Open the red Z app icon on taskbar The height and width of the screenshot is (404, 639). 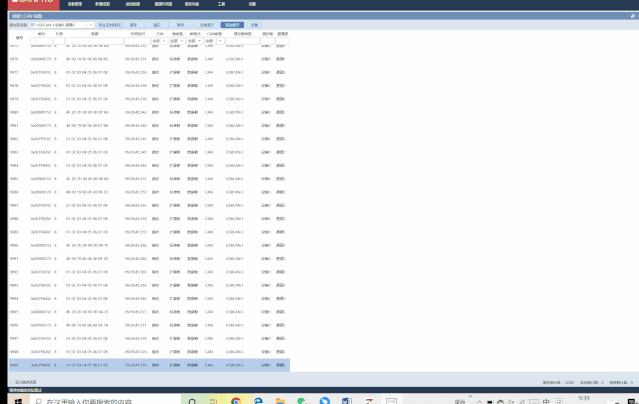(369, 401)
